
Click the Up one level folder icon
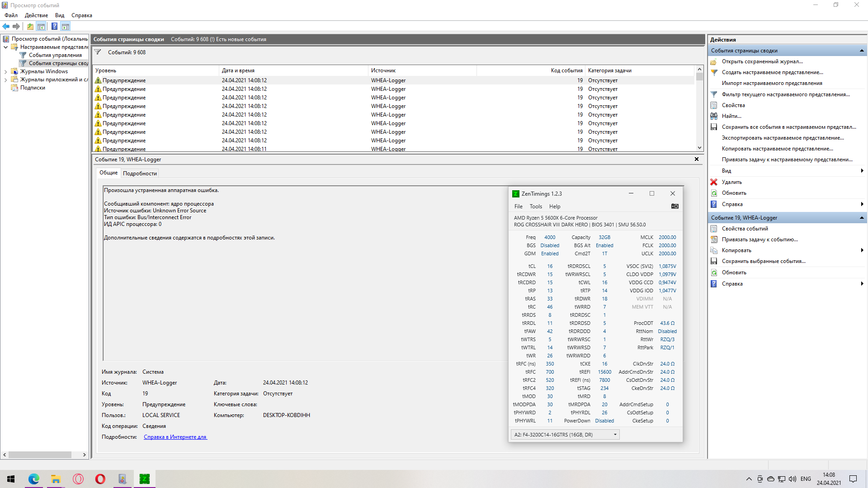30,26
